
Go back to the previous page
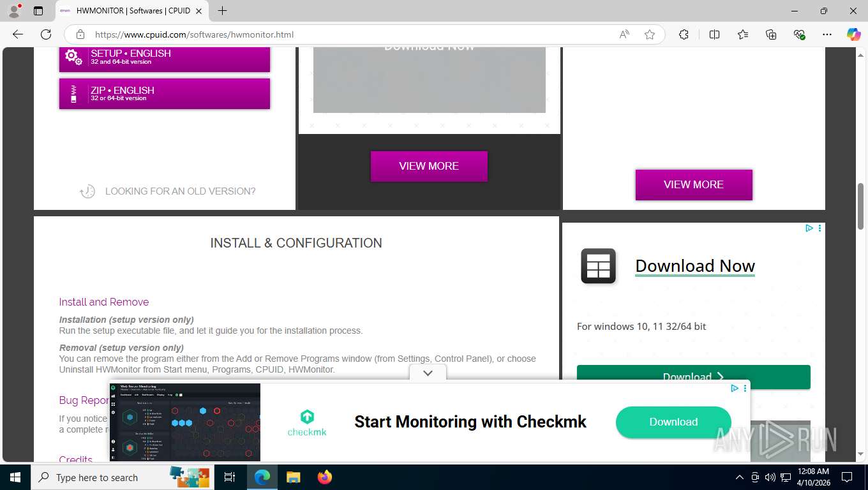point(18,34)
